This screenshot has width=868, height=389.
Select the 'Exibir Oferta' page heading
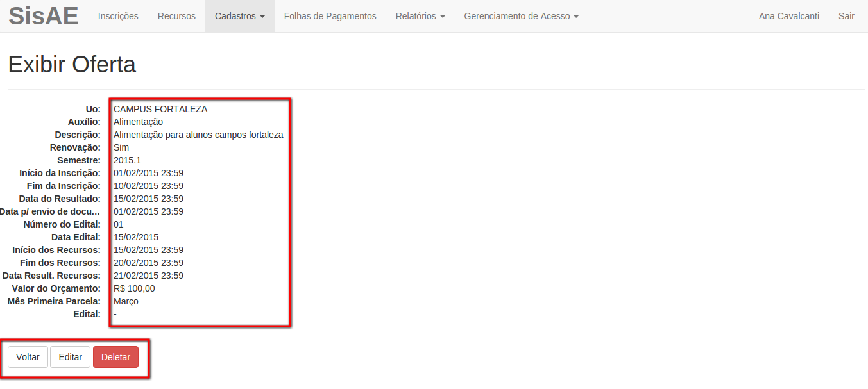pos(72,65)
